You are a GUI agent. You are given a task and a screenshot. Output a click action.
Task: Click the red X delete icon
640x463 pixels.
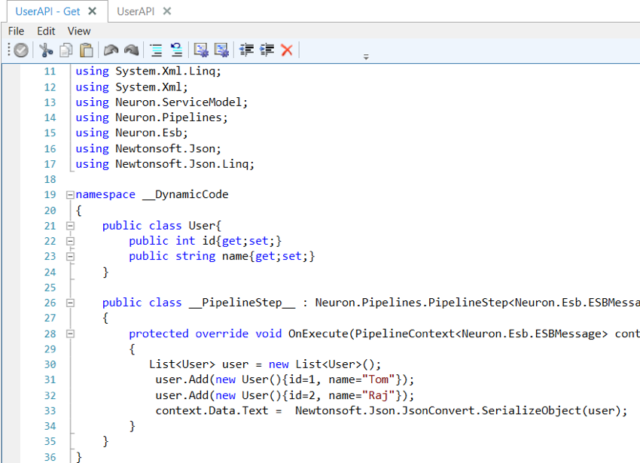(287, 50)
